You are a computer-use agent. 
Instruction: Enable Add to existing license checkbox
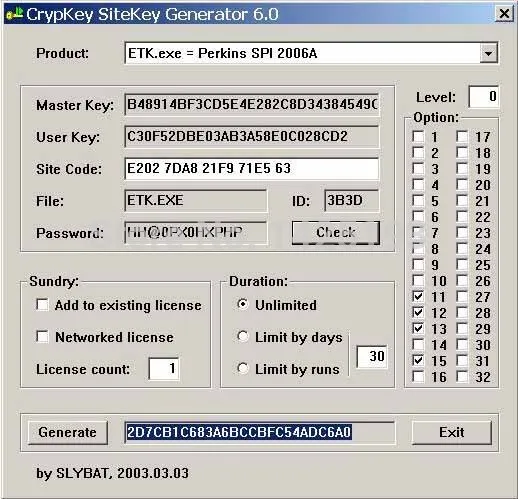tap(42, 304)
